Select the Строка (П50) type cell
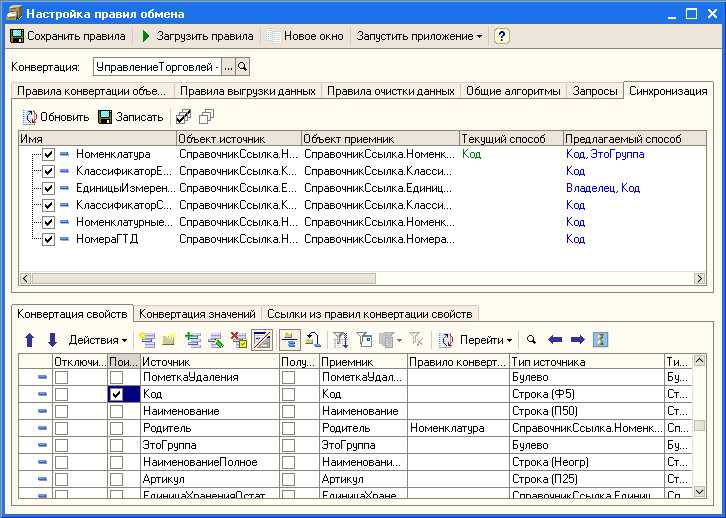 pos(587,411)
